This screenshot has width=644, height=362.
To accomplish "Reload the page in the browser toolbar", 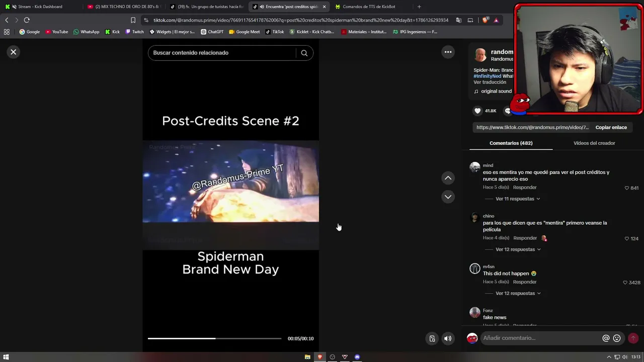I will pos(27,20).
